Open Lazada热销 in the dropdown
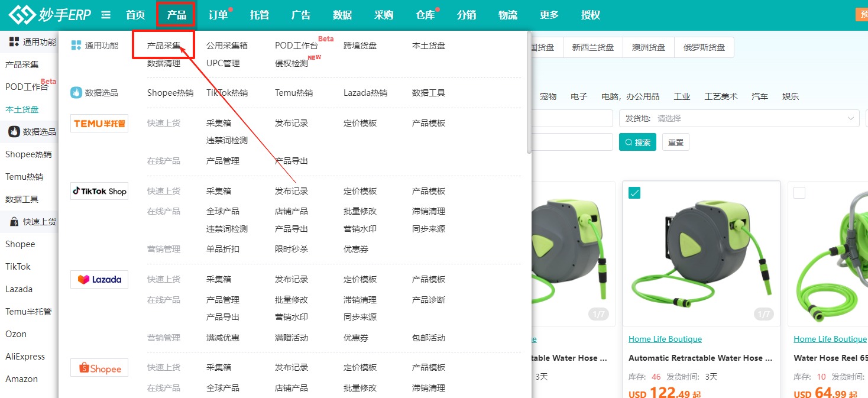 coord(365,93)
